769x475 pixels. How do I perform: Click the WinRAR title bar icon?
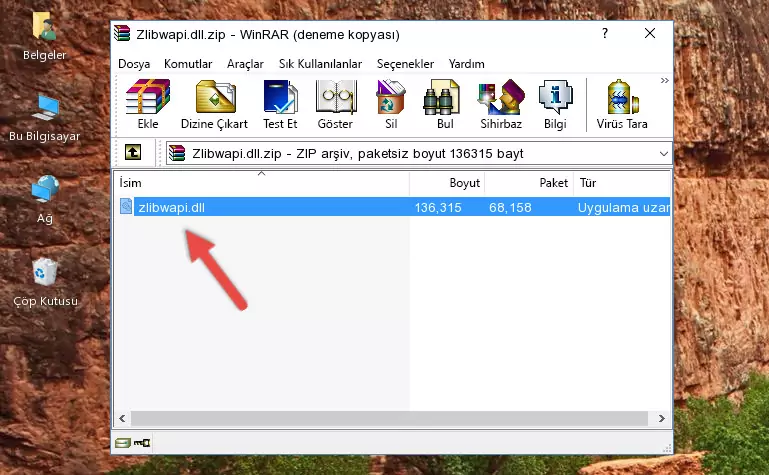[122, 33]
